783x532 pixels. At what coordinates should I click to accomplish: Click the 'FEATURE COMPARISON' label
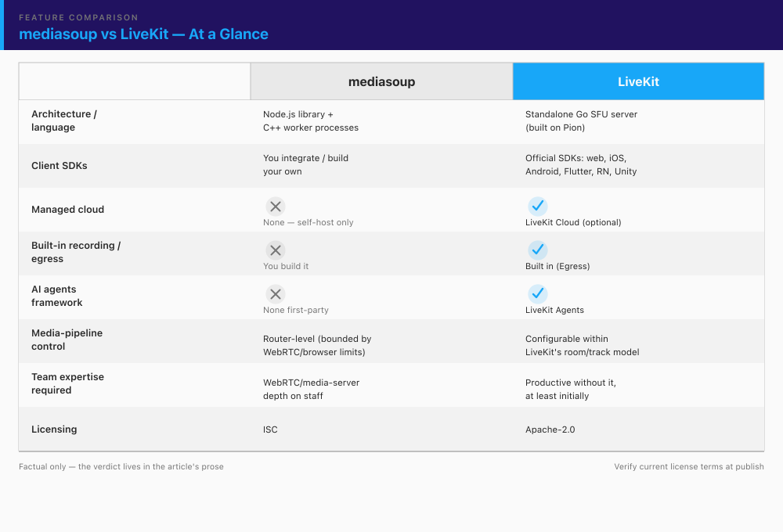coord(78,17)
